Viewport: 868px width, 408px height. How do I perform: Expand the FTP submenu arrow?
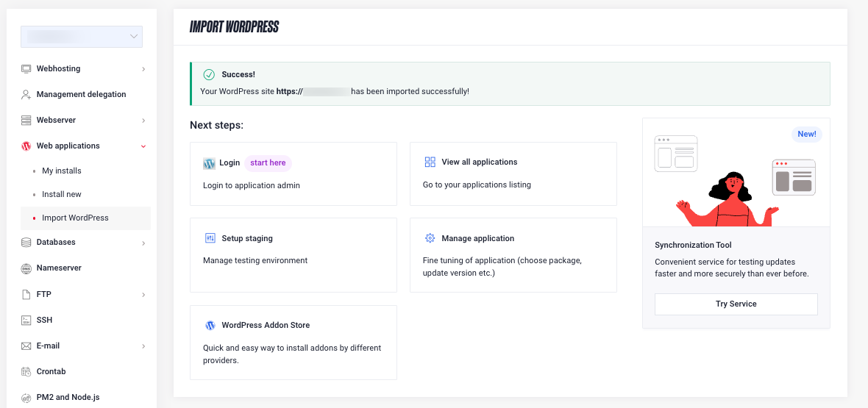(x=143, y=295)
